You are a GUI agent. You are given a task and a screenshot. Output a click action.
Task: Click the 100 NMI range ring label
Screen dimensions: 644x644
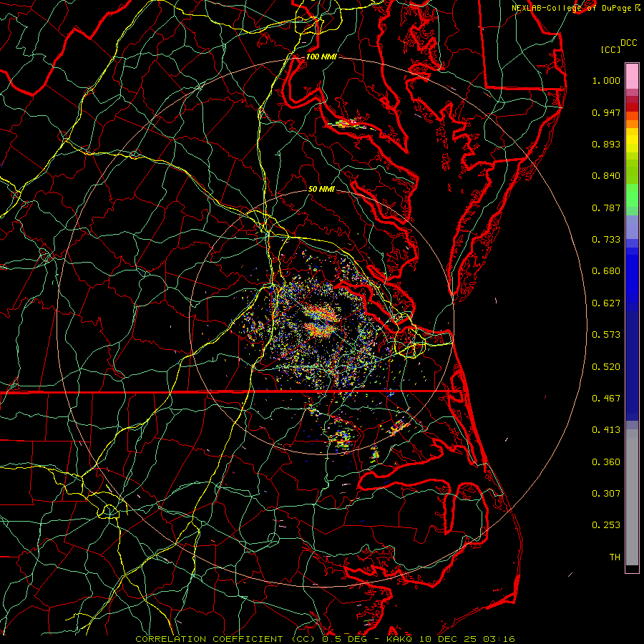click(x=321, y=57)
